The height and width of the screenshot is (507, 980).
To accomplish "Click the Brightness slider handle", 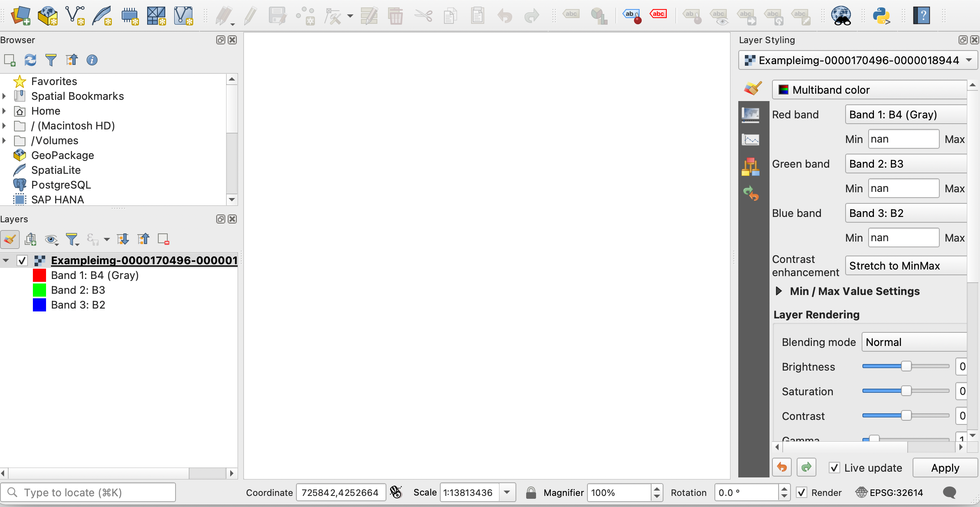I will click(x=906, y=366).
